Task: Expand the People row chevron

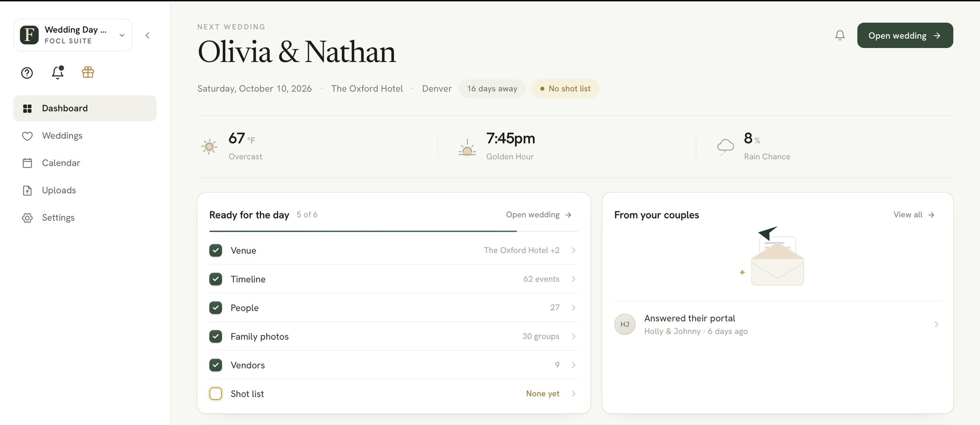Action: coord(574,308)
